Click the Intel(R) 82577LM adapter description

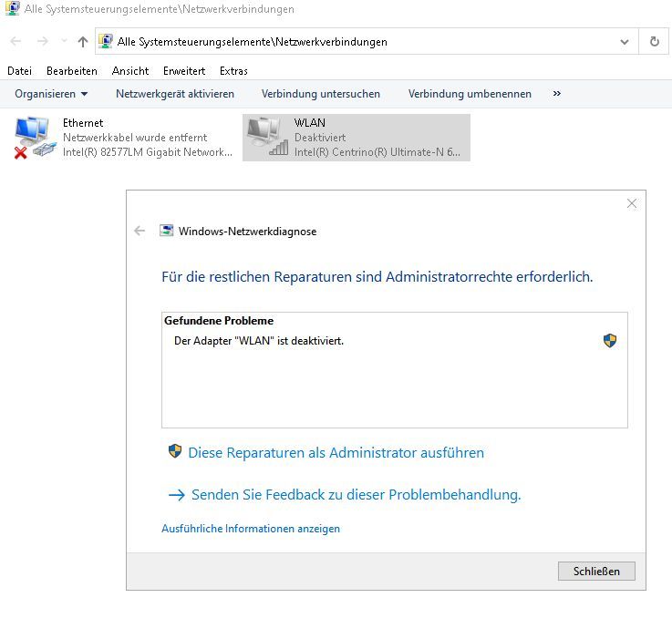pos(148,152)
